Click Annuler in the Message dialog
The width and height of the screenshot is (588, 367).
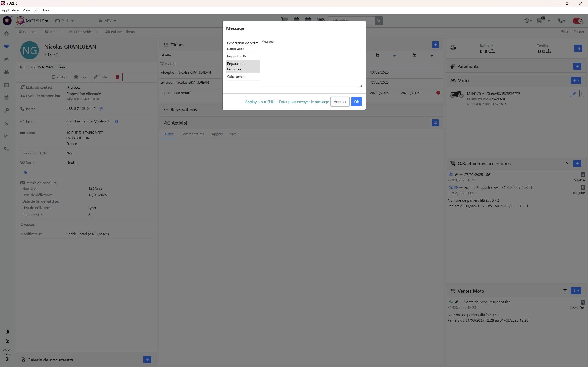(x=340, y=102)
